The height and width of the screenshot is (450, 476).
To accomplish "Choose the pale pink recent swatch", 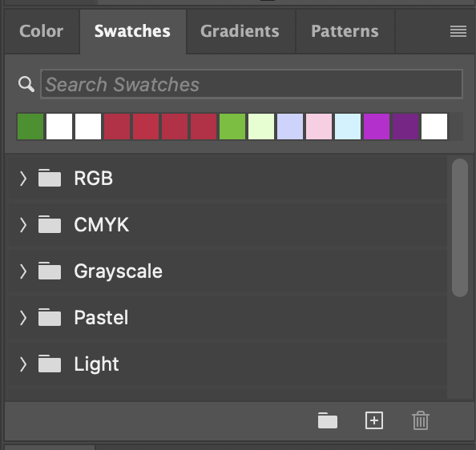I will tap(319, 127).
